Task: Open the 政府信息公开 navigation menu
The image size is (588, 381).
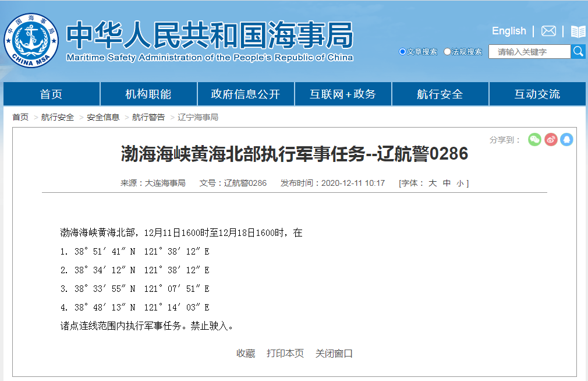Action: tap(246, 94)
